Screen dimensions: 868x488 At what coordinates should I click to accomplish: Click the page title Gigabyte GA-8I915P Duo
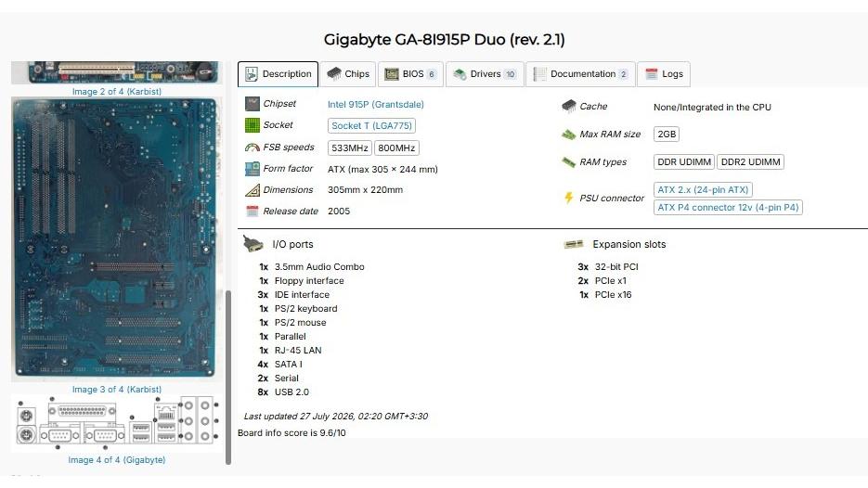[x=444, y=39]
